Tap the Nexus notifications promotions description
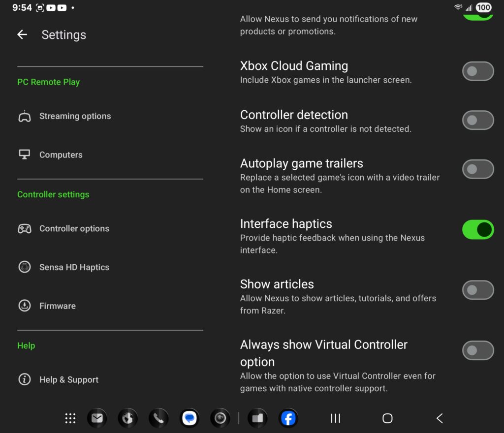 328,25
